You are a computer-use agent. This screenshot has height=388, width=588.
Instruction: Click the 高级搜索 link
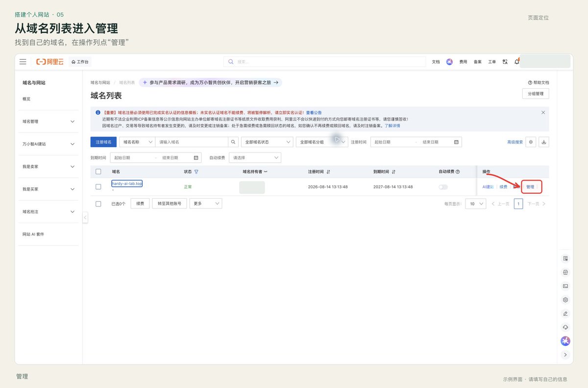[x=515, y=142]
